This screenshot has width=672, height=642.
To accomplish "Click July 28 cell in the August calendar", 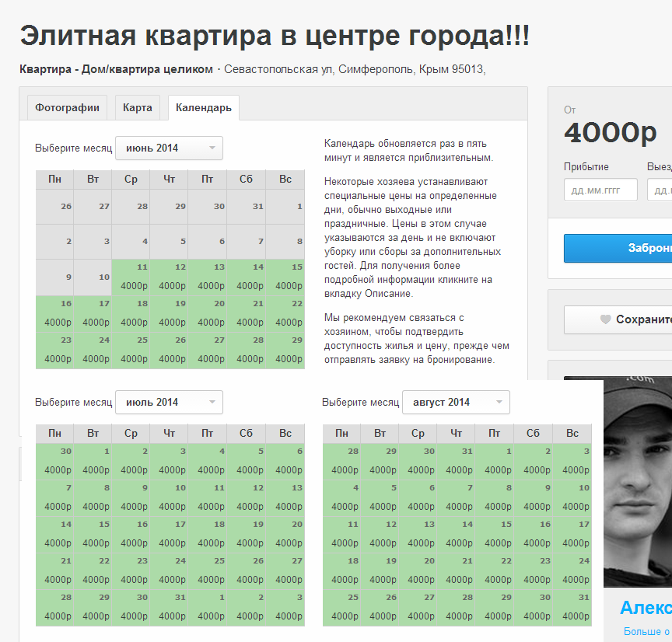I will pos(341,461).
